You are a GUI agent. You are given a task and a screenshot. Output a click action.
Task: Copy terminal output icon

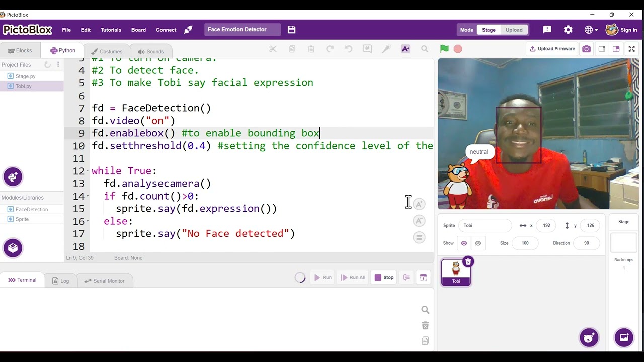(425, 341)
